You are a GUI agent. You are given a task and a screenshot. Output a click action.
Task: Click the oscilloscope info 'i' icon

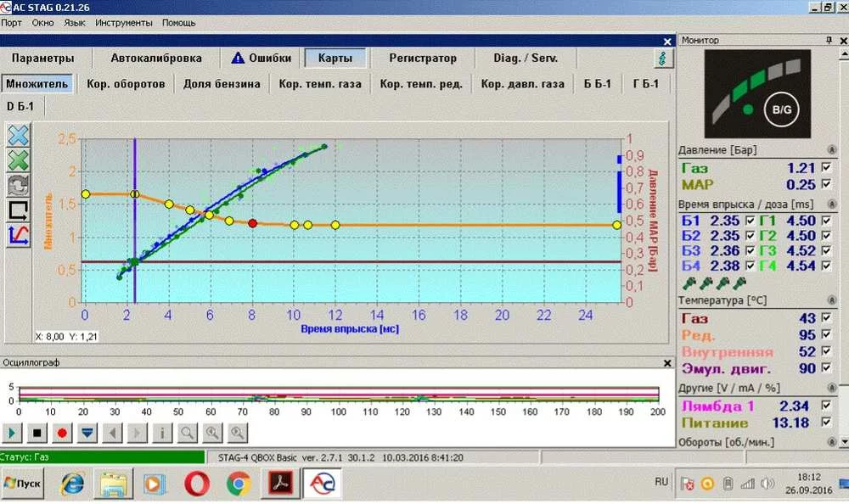(162, 433)
